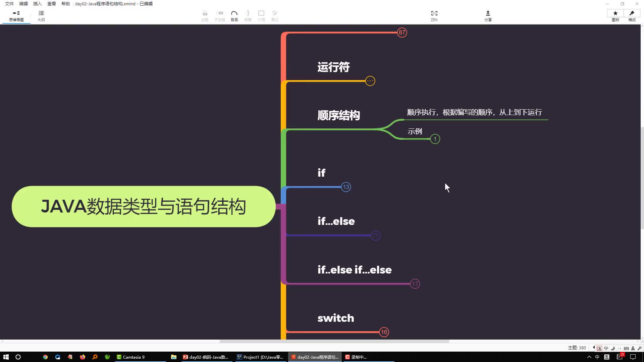Select the 联系 relationship tool

[234, 16]
